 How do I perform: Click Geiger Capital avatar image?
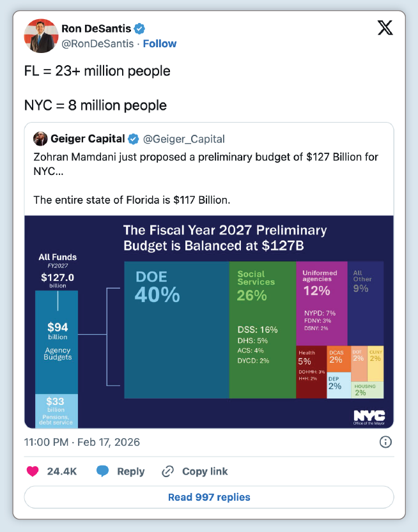tap(40, 139)
